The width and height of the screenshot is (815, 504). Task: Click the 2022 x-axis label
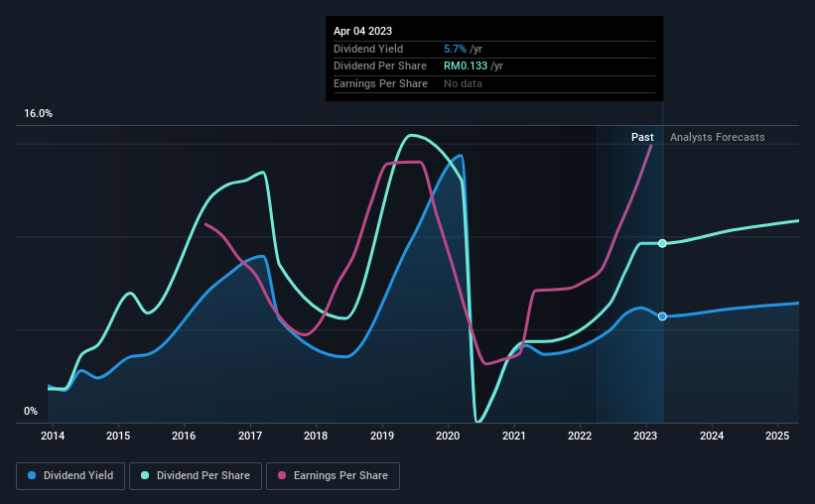pos(580,436)
